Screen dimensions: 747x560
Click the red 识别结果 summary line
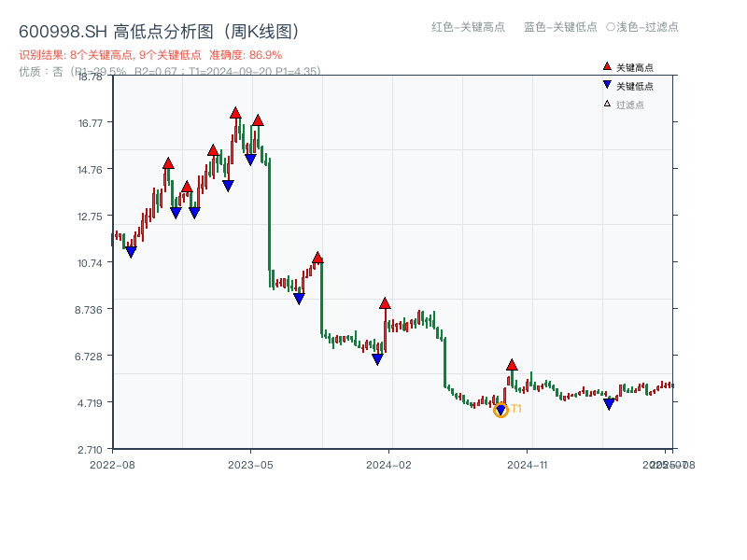point(150,55)
